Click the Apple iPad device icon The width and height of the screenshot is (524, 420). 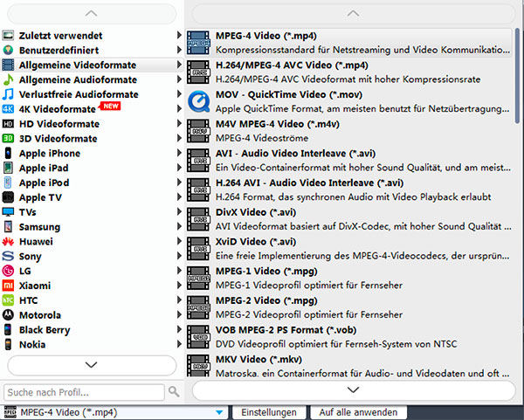pyautogui.click(x=8, y=168)
